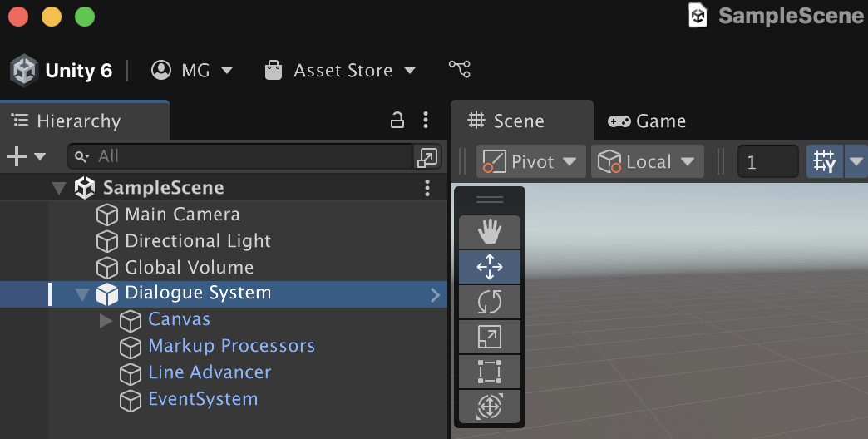Select the Hand view tool
The height and width of the screenshot is (439, 868).
pyautogui.click(x=490, y=232)
